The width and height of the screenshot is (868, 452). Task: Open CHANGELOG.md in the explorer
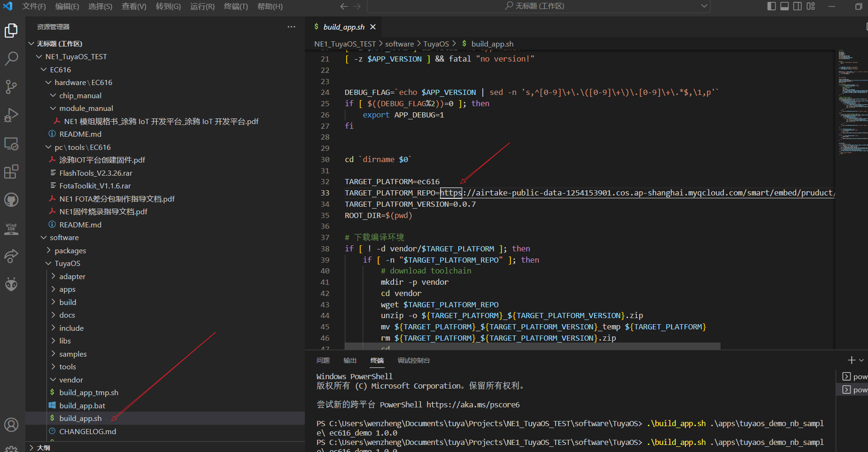point(87,431)
